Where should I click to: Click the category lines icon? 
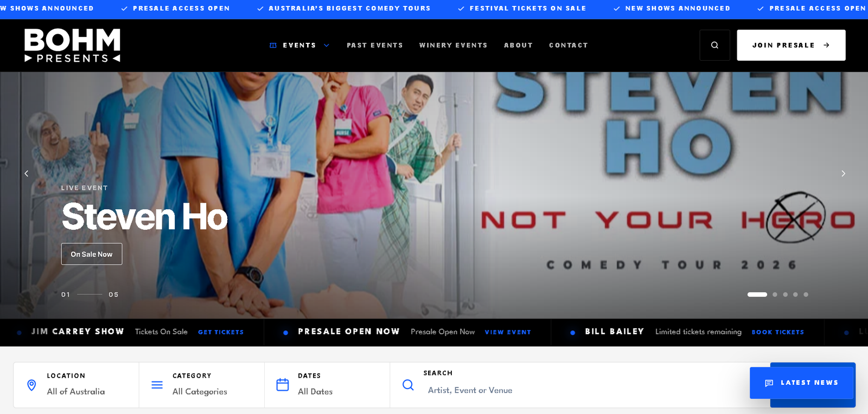pos(157,385)
